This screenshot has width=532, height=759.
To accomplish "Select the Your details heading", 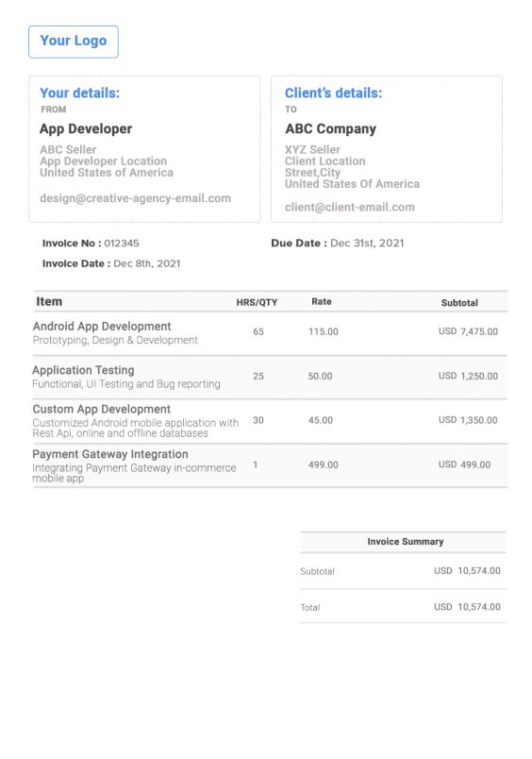I will click(x=80, y=93).
